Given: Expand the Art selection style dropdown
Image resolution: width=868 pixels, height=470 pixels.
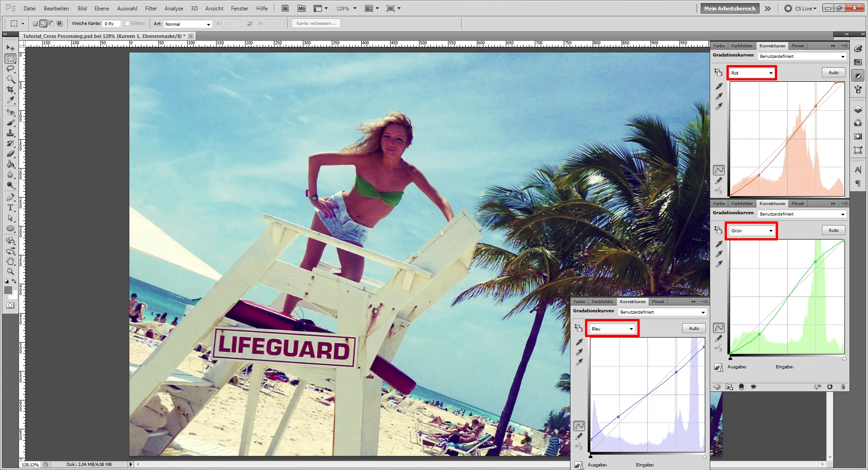Looking at the screenshot, I should (x=188, y=24).
